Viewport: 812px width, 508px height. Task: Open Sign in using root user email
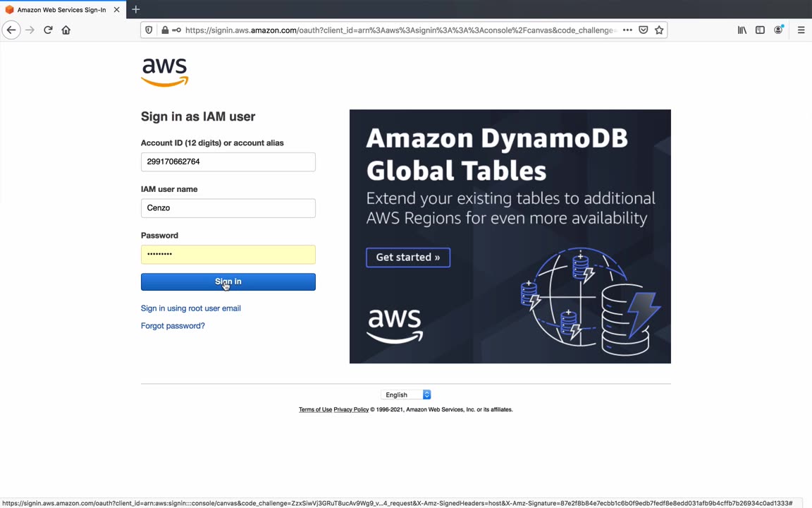pyautogui.click(x=190, y=308)
